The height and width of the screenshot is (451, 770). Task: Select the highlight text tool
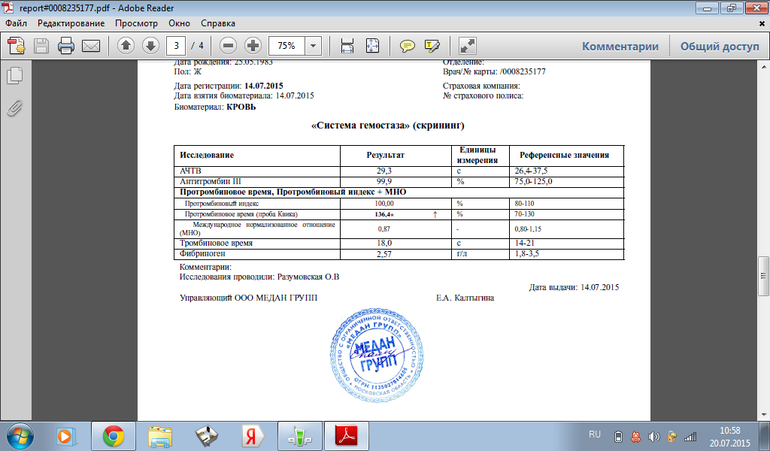point(433,46)
